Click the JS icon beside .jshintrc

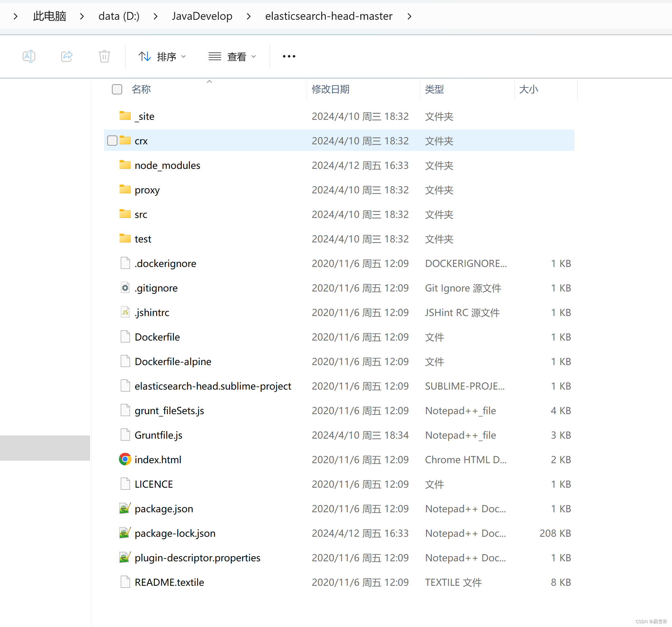pyautogui.click(x=125, y=312)
